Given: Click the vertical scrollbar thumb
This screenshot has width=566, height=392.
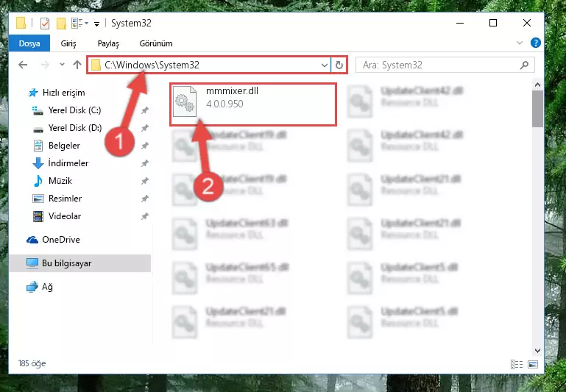Looking at the screenshot, I should (x=537, y=109).
